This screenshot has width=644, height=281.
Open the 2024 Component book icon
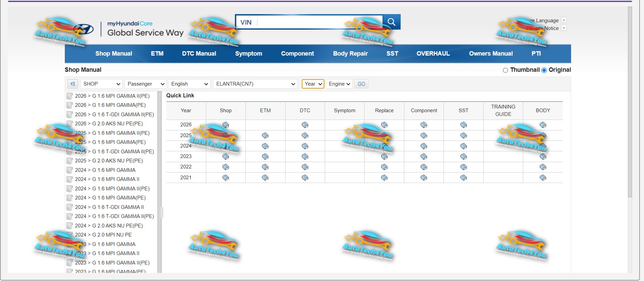tap(424, 146)
